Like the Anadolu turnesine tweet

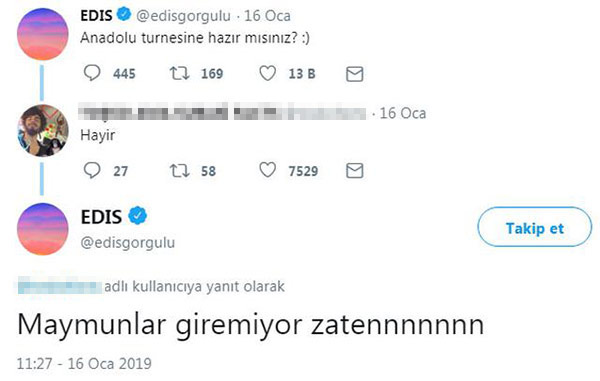point(267,73)
